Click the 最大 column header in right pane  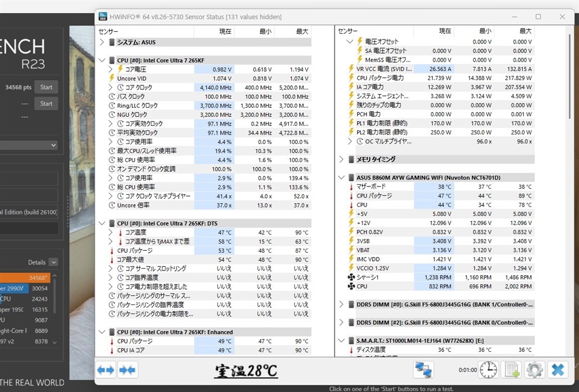515,31
